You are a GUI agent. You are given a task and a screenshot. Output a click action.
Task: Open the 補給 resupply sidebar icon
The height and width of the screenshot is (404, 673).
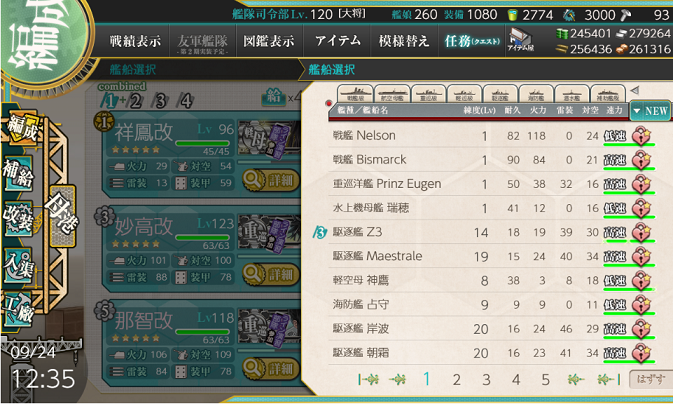pos(18,173)
